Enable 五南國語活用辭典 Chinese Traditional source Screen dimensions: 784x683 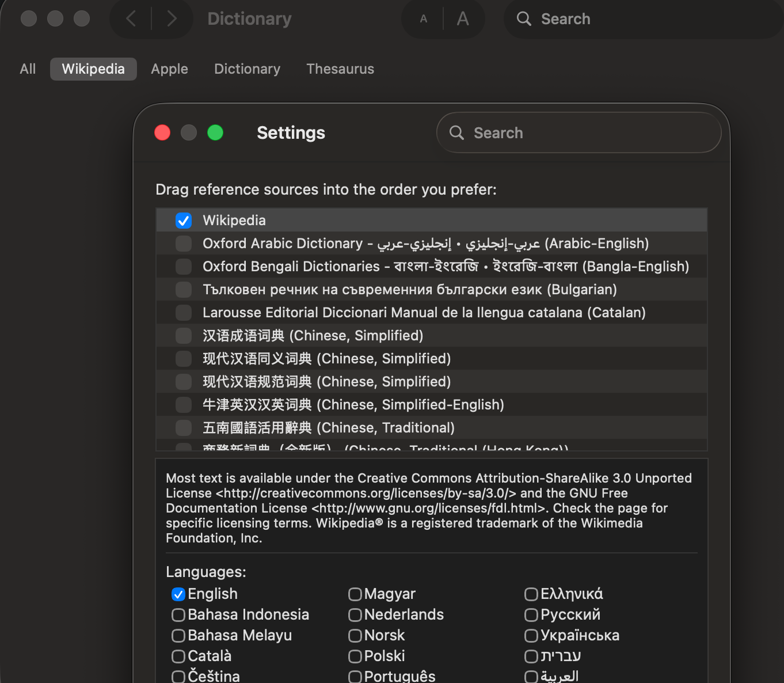click(184, 428)
